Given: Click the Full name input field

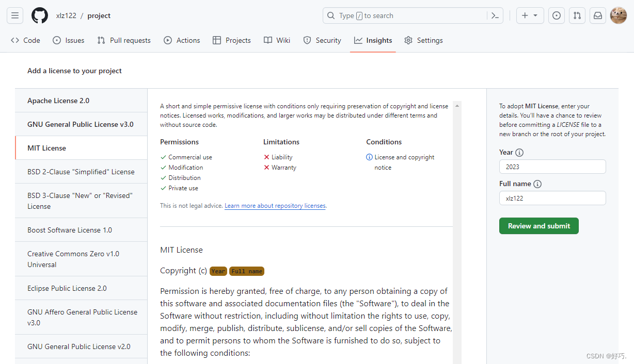Looking at the screenshot, I should click(552, 198).
